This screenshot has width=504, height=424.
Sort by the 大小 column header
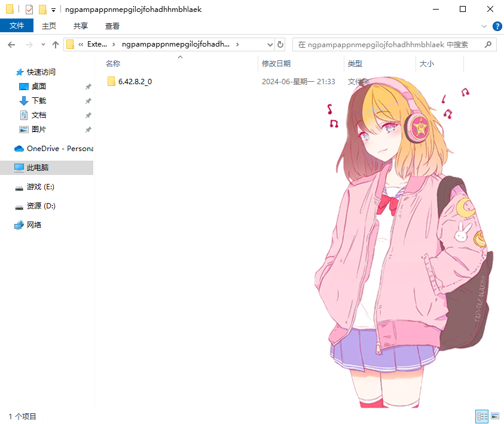point(426,63)
